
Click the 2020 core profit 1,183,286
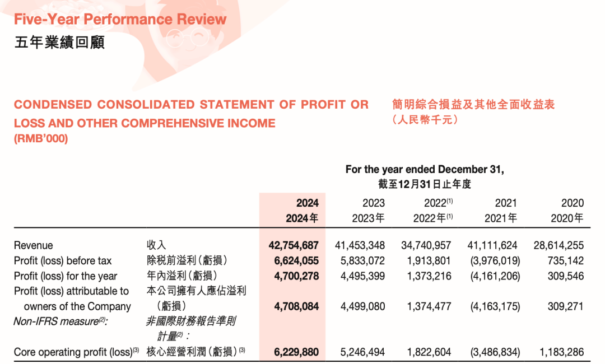click(x=561, y=352)
